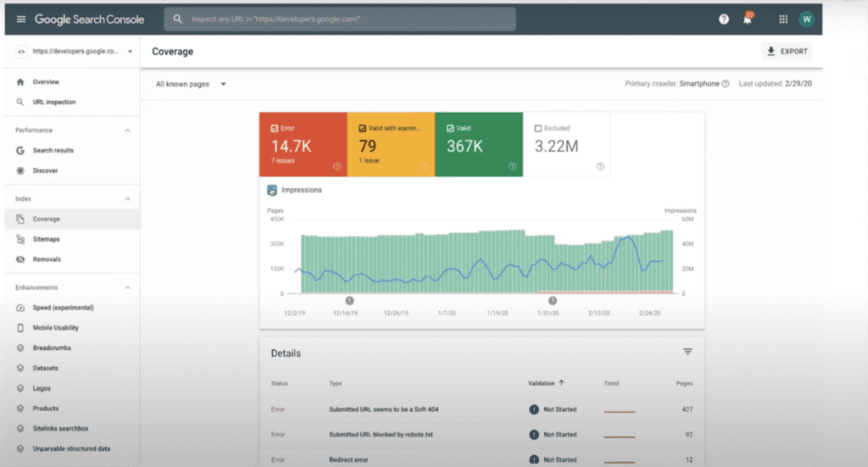The image size is (868, 467).
Task: Click the Last updated 2/29/20 text
Action: click(775, 84)
